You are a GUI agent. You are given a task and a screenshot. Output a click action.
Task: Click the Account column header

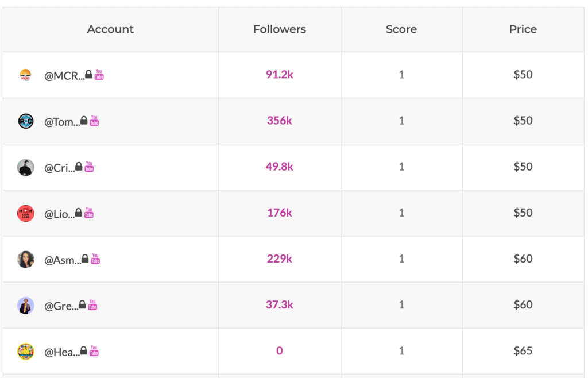point(110,29)
